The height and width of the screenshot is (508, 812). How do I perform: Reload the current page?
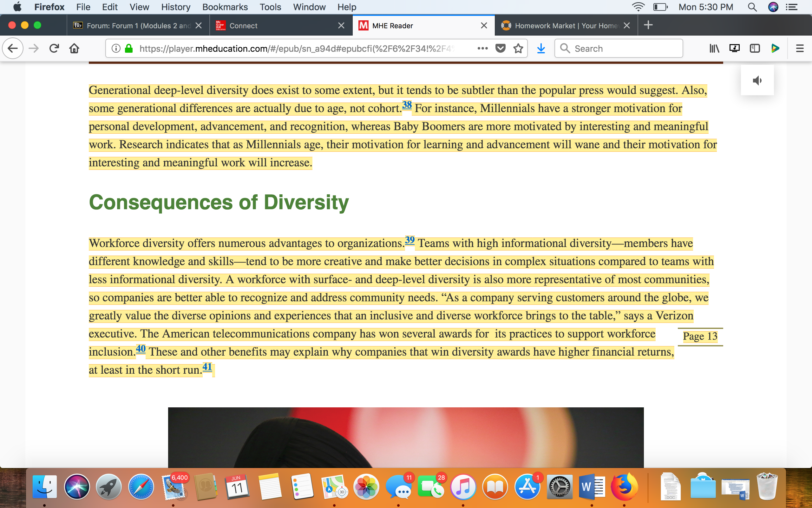click(x=54, y=48)
